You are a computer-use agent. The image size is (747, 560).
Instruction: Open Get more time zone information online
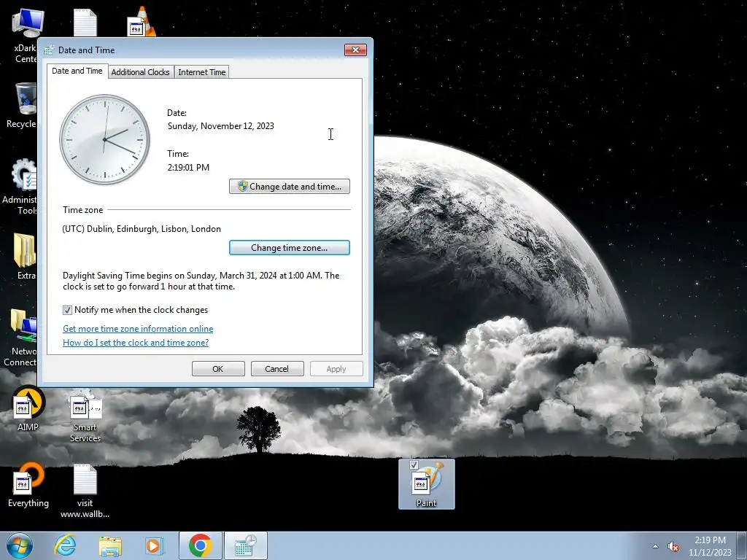[138, 329]
